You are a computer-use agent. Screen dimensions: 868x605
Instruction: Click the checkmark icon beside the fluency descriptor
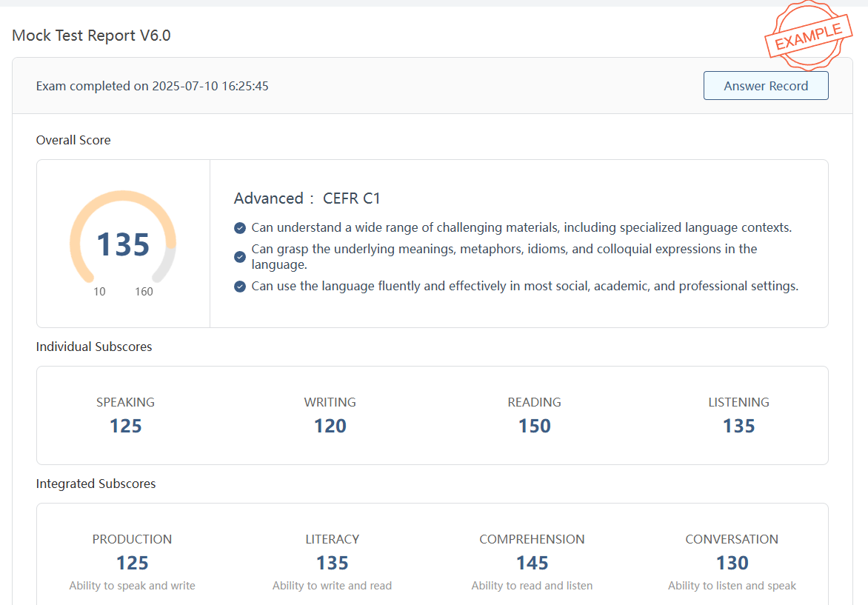239,286
